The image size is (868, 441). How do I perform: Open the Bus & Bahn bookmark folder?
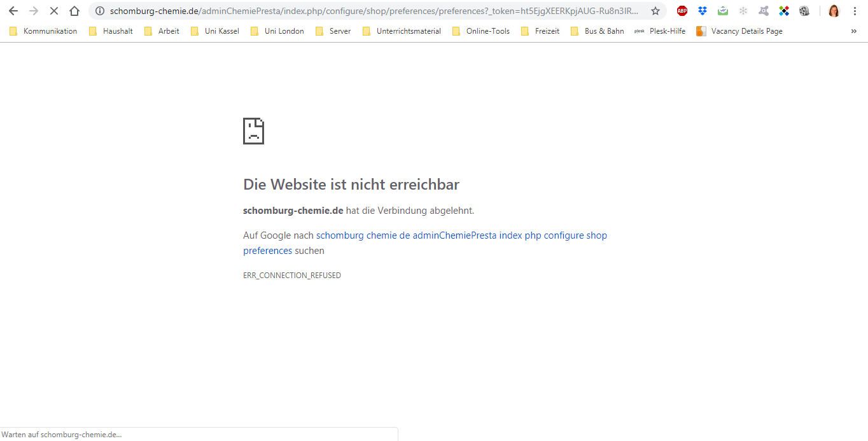tap(597, 31)
